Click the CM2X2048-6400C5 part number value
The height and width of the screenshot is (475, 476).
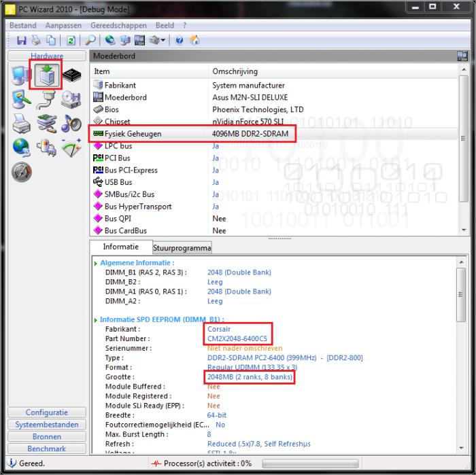(x=237, y=338)
